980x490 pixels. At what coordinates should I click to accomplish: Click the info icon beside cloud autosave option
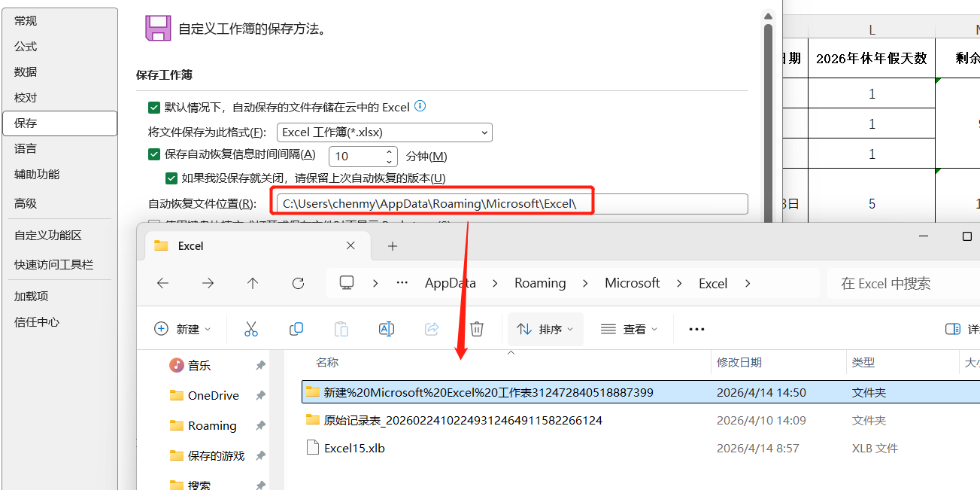(x=420, y=106)
